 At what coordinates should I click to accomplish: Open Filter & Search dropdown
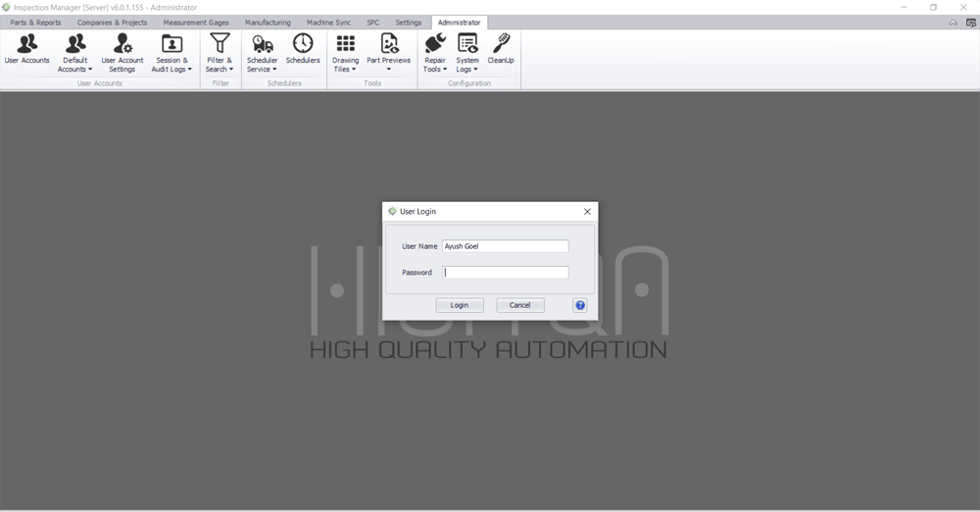[220, 53]
